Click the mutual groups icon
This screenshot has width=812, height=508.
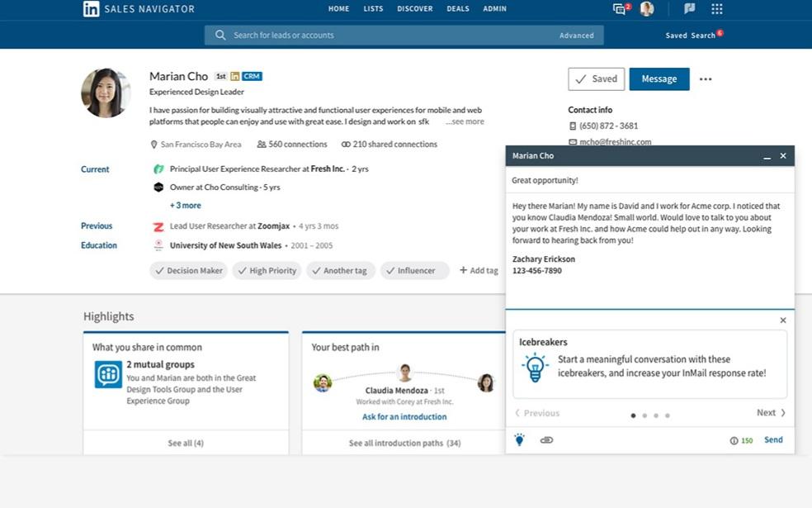(x=108, y=373)
